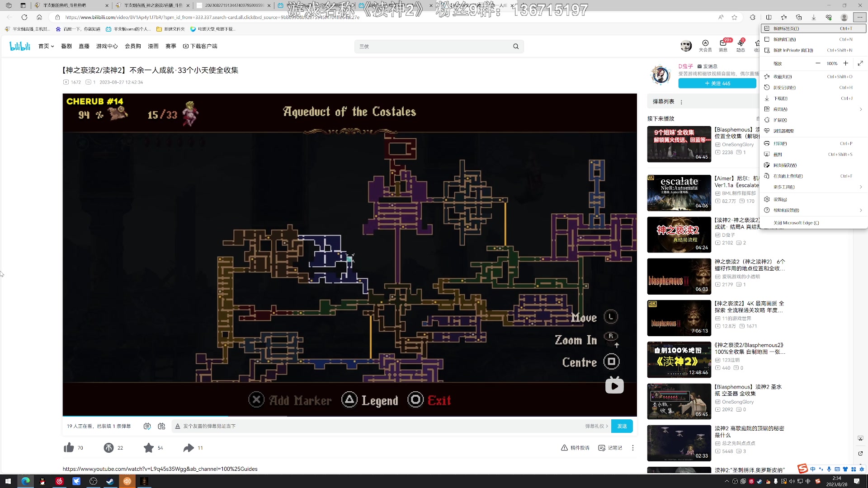This screenshot has height=488, width=868.
Task: Report video via 稿件投诉
Action: tap(576, 448)
